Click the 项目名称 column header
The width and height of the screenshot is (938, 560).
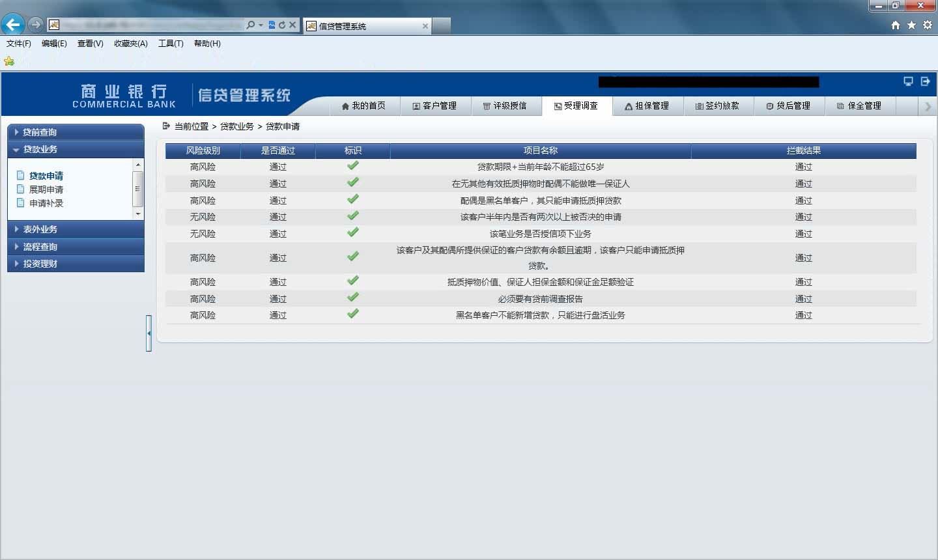541,150
